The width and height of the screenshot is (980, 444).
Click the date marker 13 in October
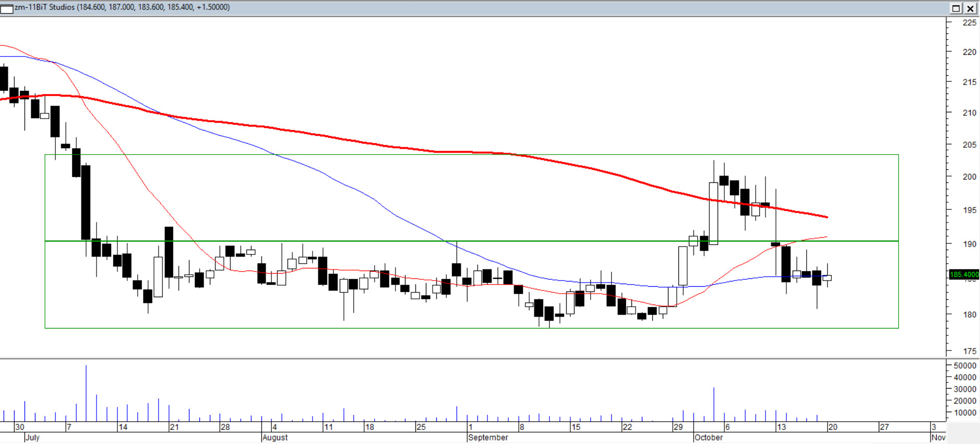tap(781, 427)
